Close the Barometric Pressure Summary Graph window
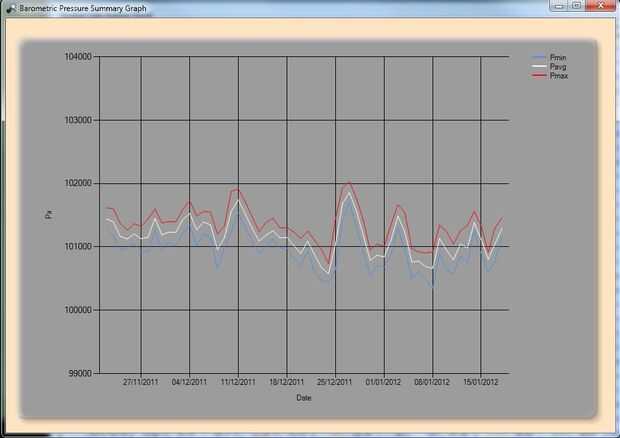This screenshot has height=438, width=620. 601,6
